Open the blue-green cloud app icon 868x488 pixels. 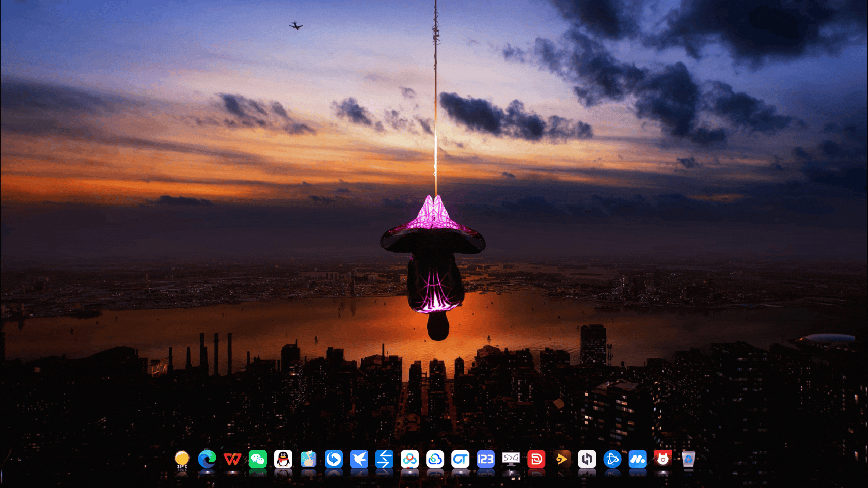pos(435,459)
